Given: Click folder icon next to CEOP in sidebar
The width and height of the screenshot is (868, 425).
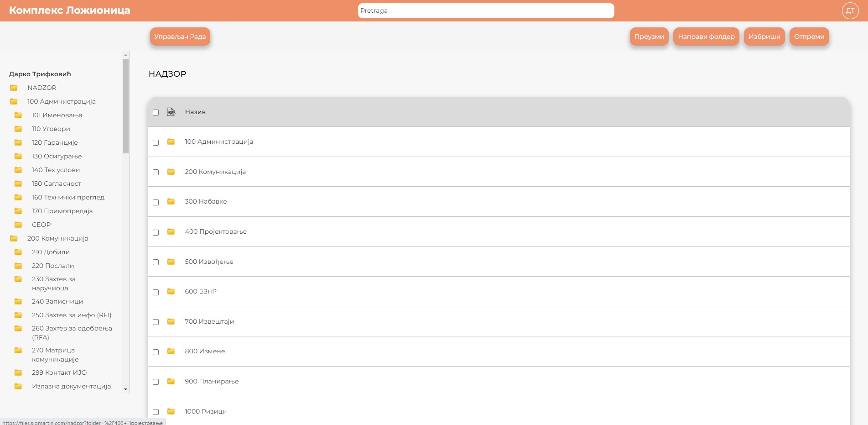Looking at the screenshot, I should pos(18,225).
